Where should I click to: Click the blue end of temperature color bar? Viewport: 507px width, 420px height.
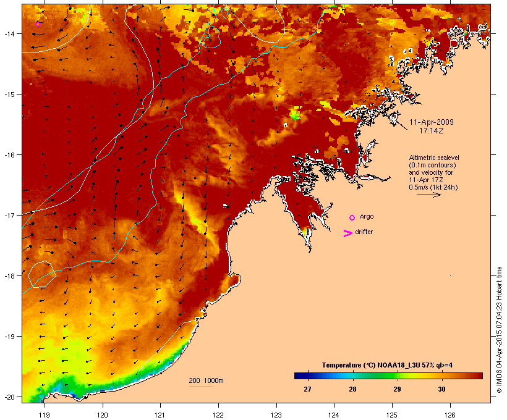pyautogui.click(x=299, y=376)
